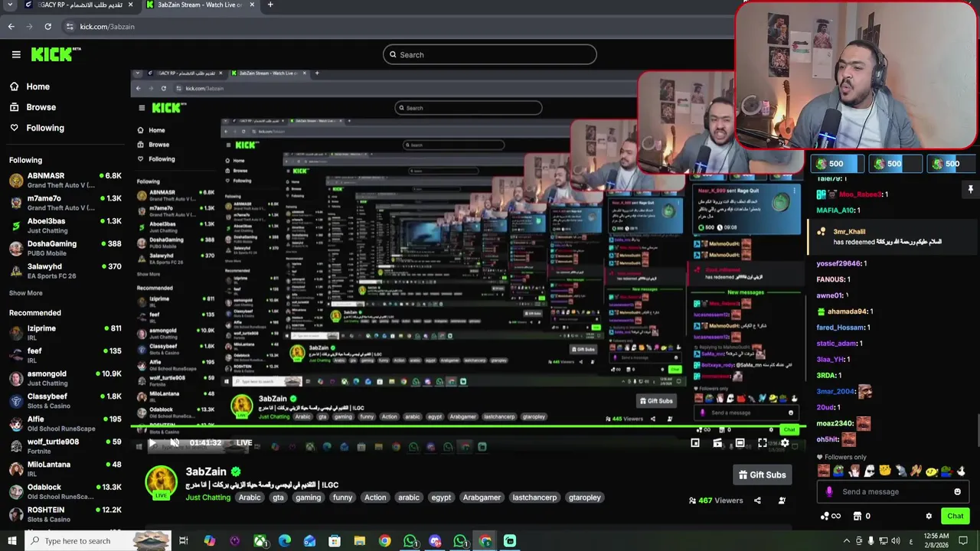Open m7ame7o channel in sidebar
The image size is (980, 551).
(65, 203)
